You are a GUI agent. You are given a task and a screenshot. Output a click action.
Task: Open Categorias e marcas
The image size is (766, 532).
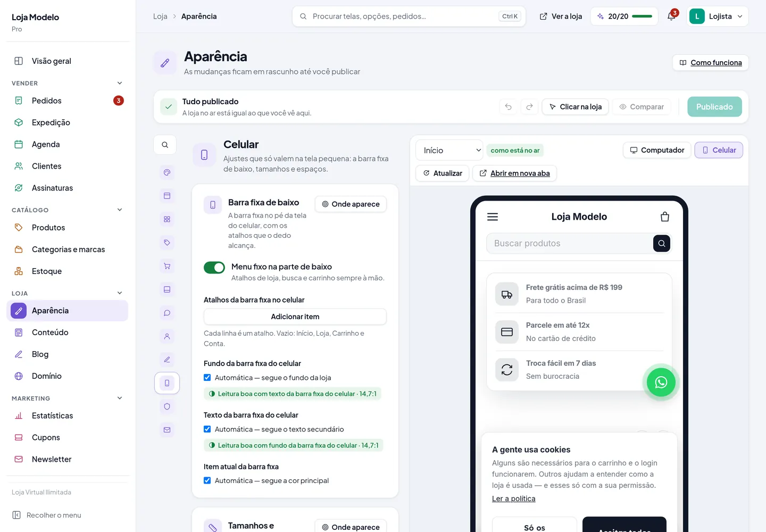click(68, 250)
